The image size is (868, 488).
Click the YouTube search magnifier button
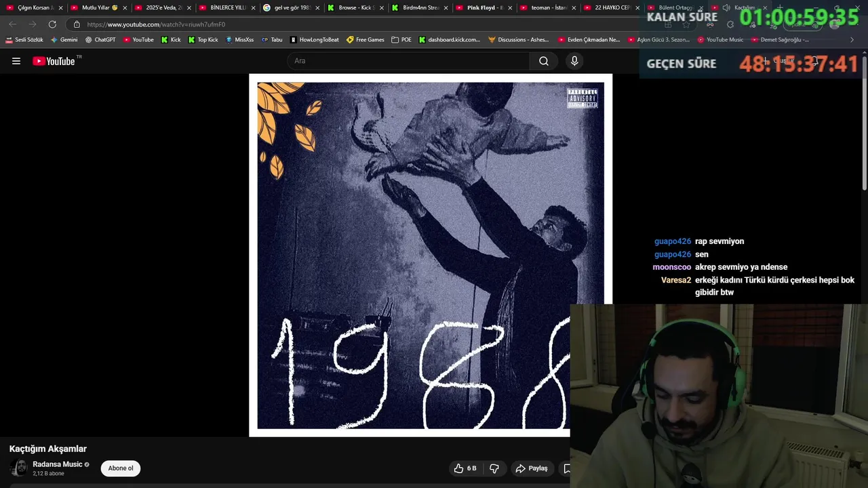click(544, 61)
